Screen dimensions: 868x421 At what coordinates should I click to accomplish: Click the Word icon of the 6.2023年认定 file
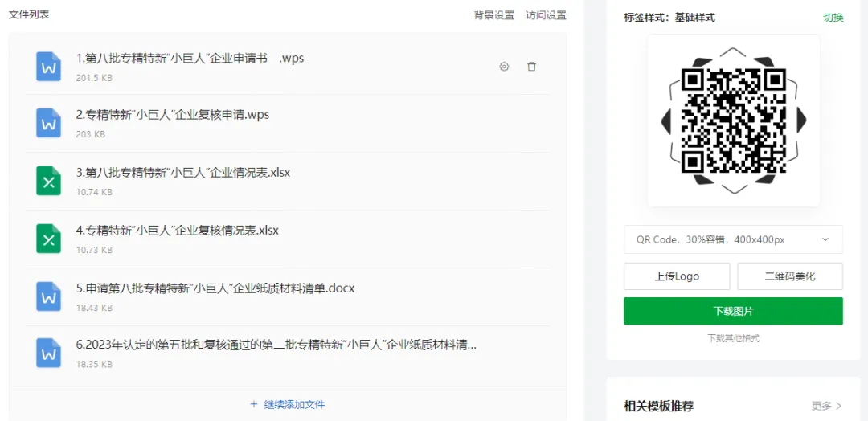pos(49,353)
